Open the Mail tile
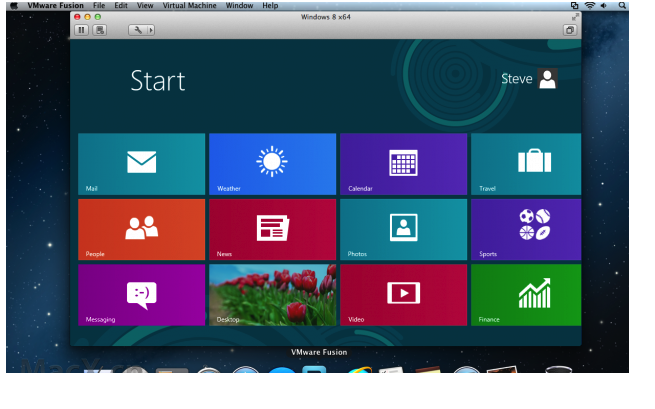 (x=141, y=163)
